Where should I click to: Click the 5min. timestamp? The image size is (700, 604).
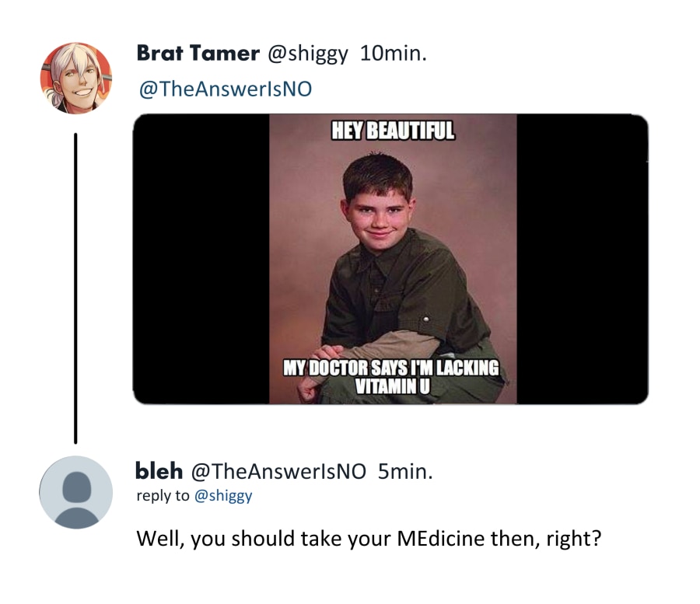(x=404, y=470)
